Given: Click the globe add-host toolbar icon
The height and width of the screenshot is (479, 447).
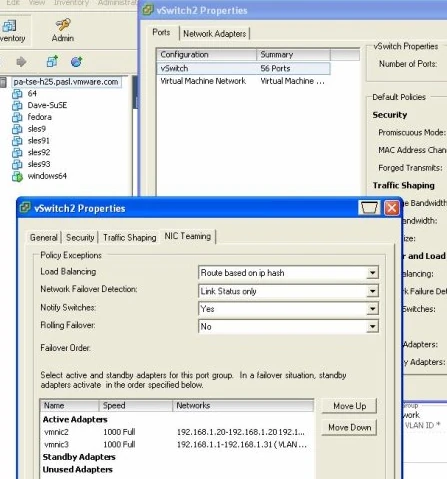Looking at the screenshot, I should click(76, 62).
